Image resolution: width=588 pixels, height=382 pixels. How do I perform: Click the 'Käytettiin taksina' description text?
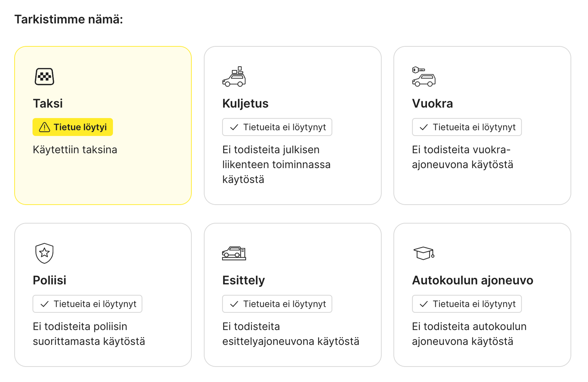coord(75,150)
